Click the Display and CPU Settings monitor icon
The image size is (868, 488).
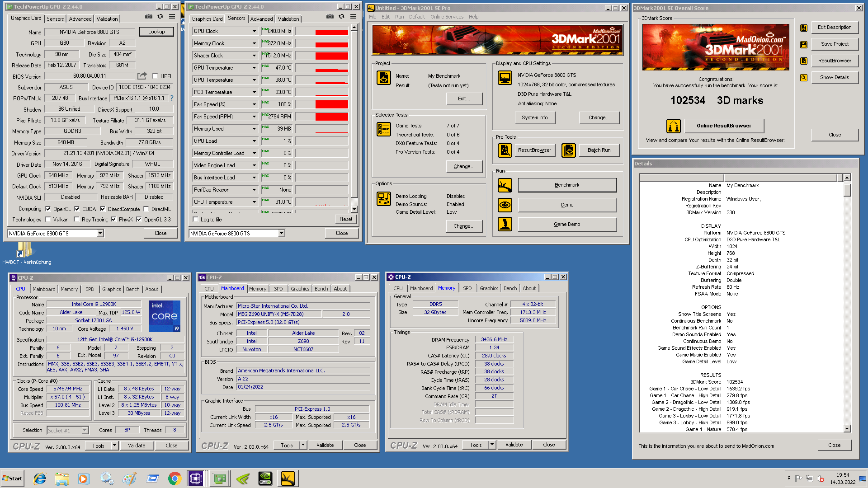(505, 78)
